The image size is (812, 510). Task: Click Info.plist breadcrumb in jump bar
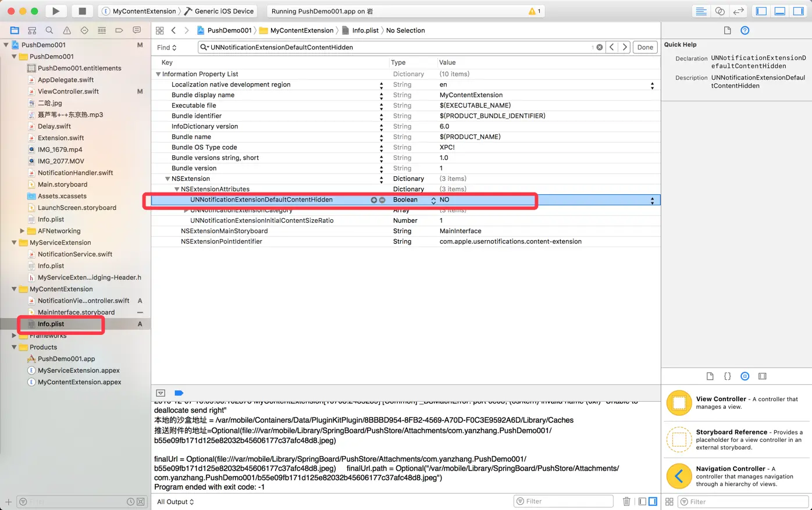pos(360,30)
